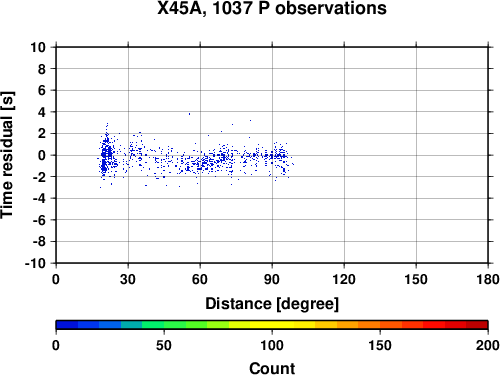Viewport: 500px width, 375px height.
Task: Click the x-axis tick label 180
Action: tap(488, 279)
